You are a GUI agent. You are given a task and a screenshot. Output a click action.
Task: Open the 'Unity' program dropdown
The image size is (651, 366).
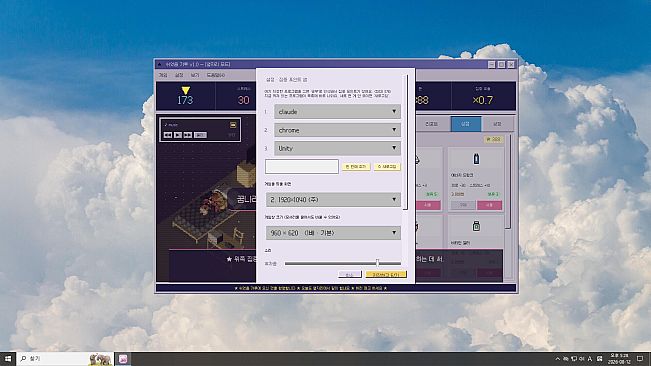tap(337, 148)
